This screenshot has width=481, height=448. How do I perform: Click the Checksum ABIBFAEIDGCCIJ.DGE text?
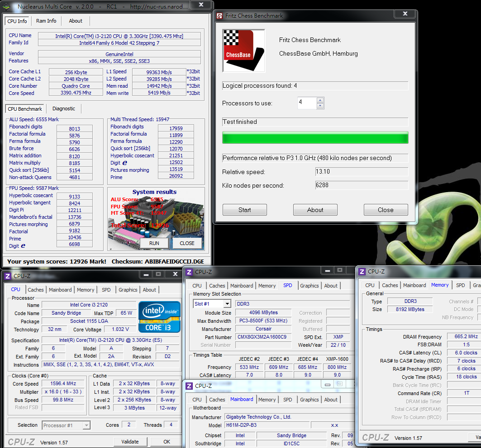157,261
